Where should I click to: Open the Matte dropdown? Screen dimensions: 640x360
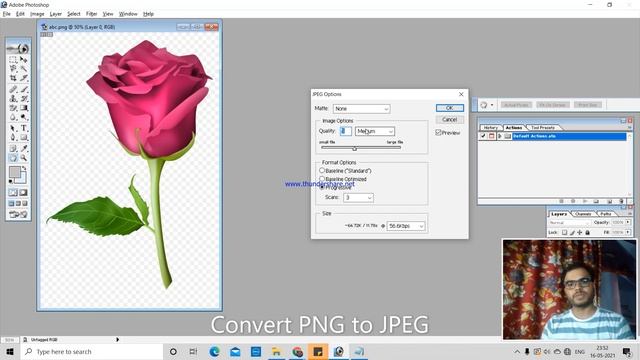coord(362,109)
